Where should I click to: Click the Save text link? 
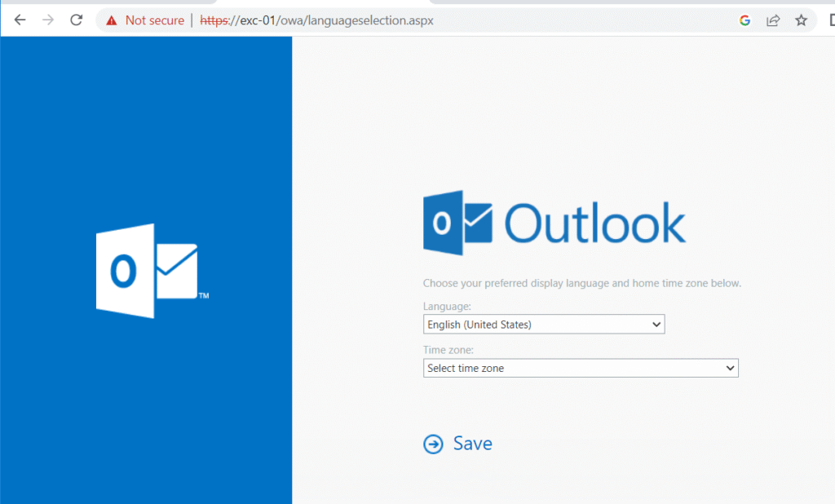pyautogui.click(x=472, y=444)
